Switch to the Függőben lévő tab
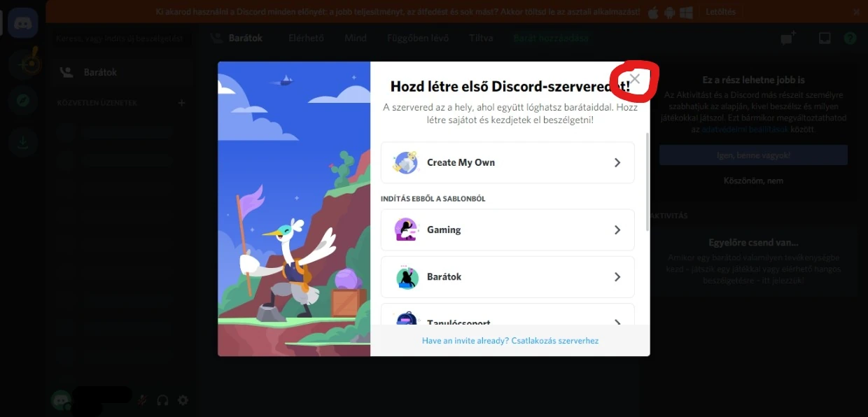868x417 pixels. 417,38
